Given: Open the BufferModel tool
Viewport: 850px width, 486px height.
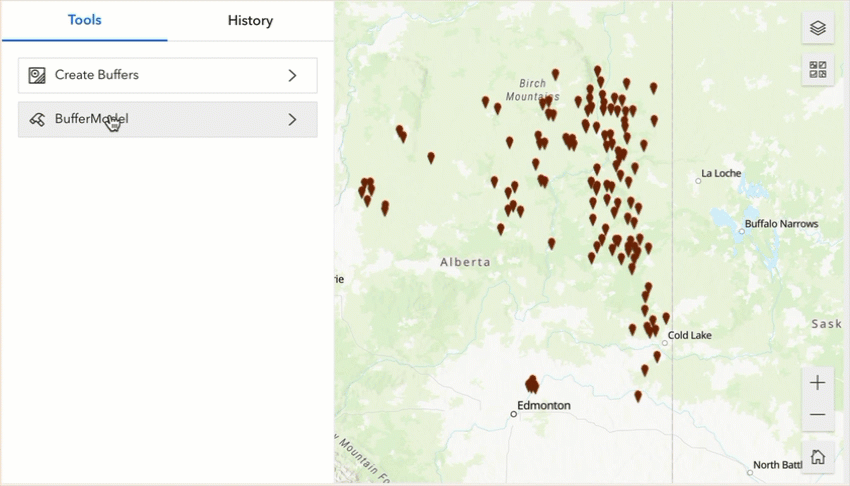Looking at the screenshot, I should (x=168, y=119).
